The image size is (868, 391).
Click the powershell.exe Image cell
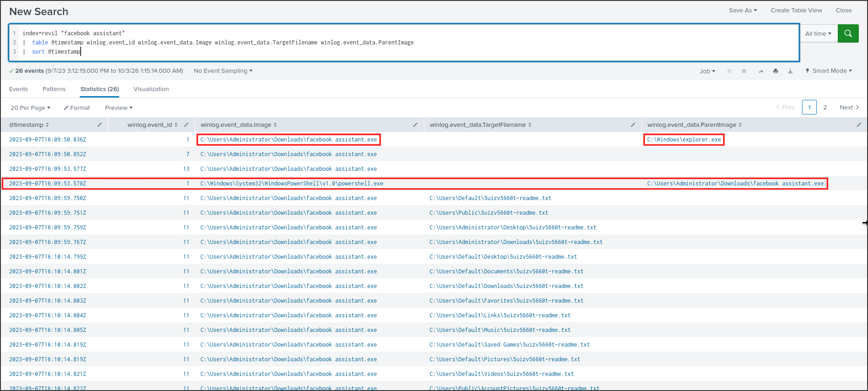[291, 184]
